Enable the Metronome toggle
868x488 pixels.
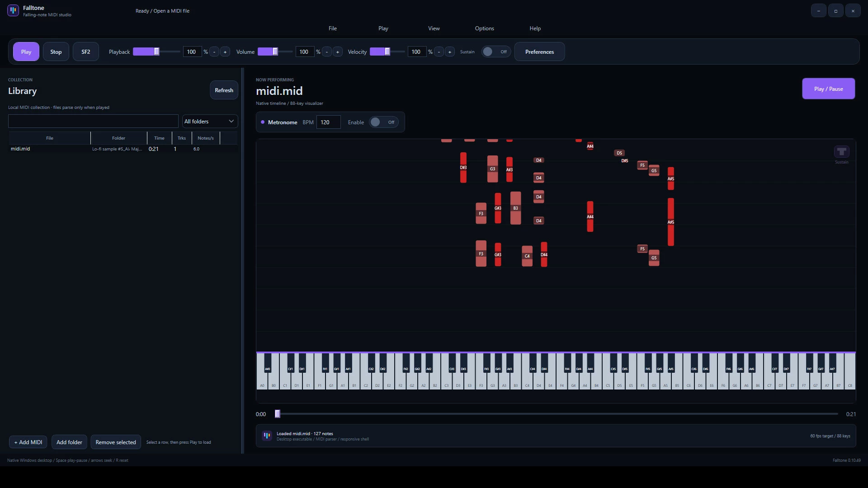tap(384, 122)
